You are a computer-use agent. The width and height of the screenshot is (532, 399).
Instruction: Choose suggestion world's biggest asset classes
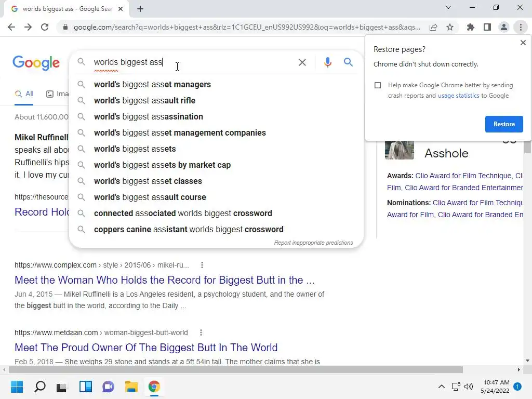[x=216, y=181]
